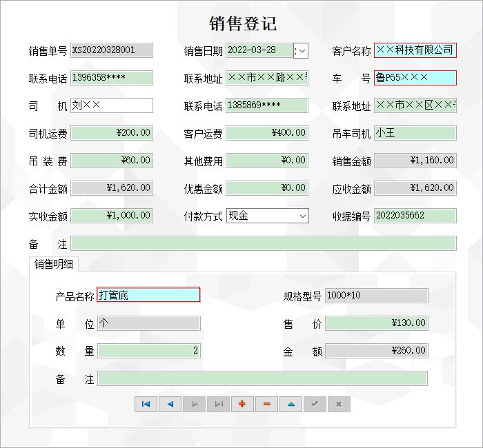483x448 pixels.
Task: Delete detail record minus button
Action: point(267,404)
